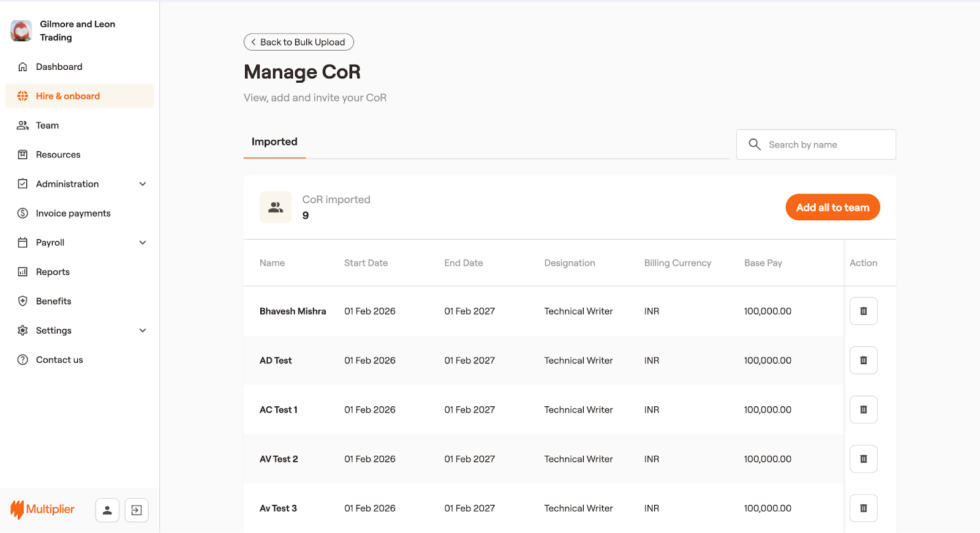This screenshot has height=533, width=980.
Task: Expand the Settings section chevron
Action: pyautogui.click(x=143, y=330)
